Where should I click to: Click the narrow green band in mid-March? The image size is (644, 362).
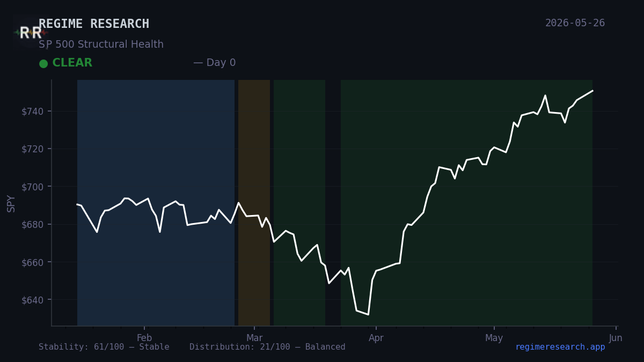(x=299, y=203)
